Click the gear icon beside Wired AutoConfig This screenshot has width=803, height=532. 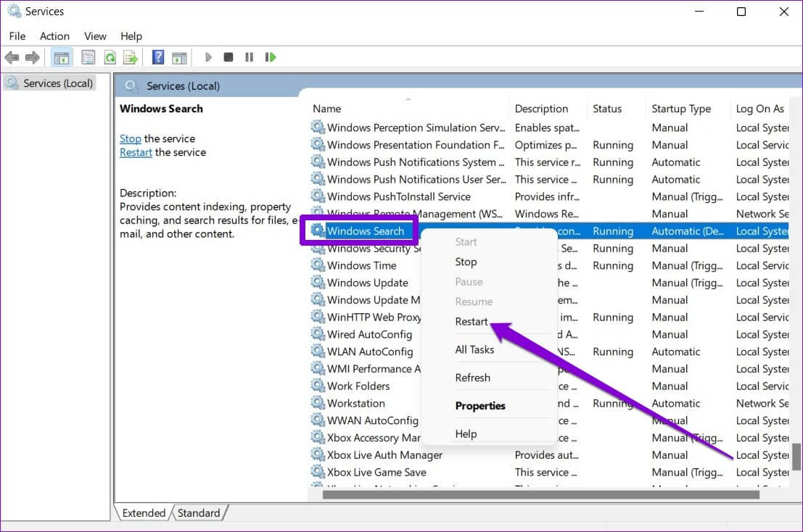[318, 334]
